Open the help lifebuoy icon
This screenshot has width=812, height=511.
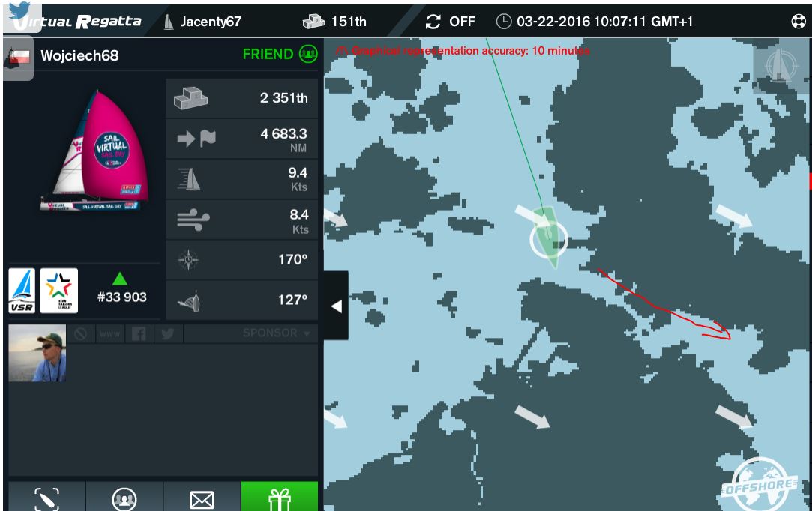click(x=798, y=21)
